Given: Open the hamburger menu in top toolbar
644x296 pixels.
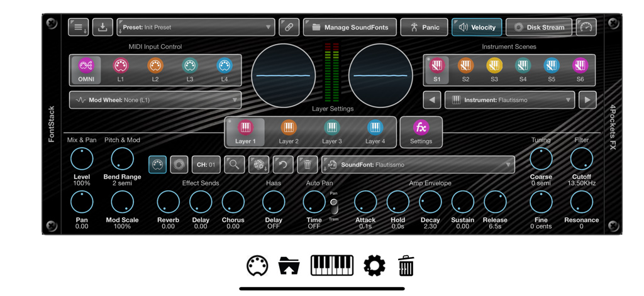Looking at the screenshot, I should click(78, 27).
